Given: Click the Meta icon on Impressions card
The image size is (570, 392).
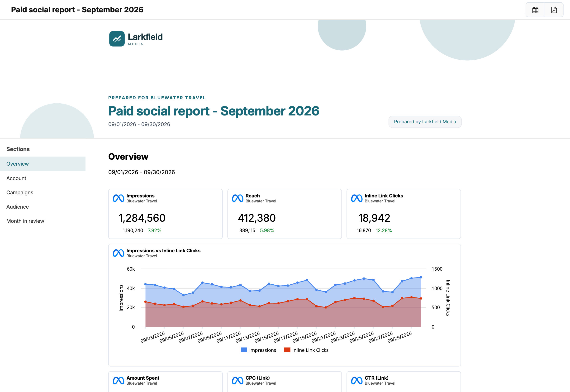Looking at the screenshot, I should click(118, 198).
